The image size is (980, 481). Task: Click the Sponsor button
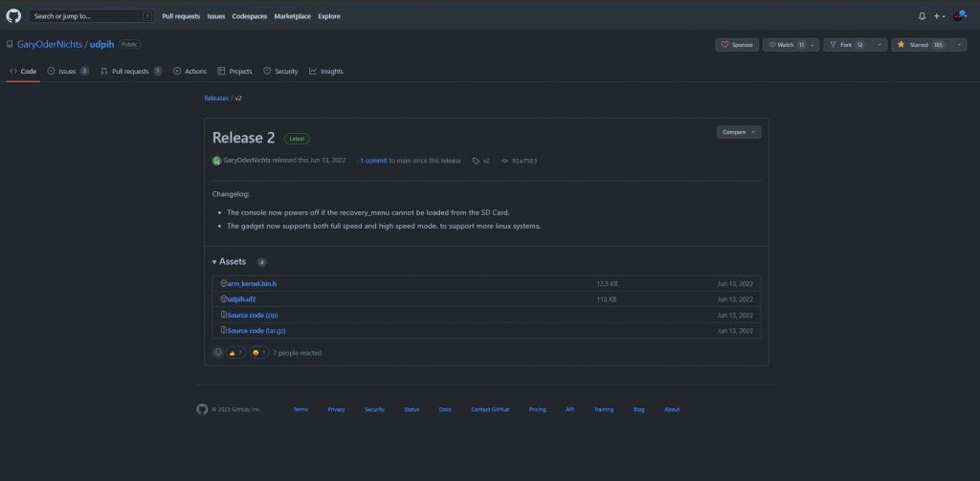(x=737, y=45)
